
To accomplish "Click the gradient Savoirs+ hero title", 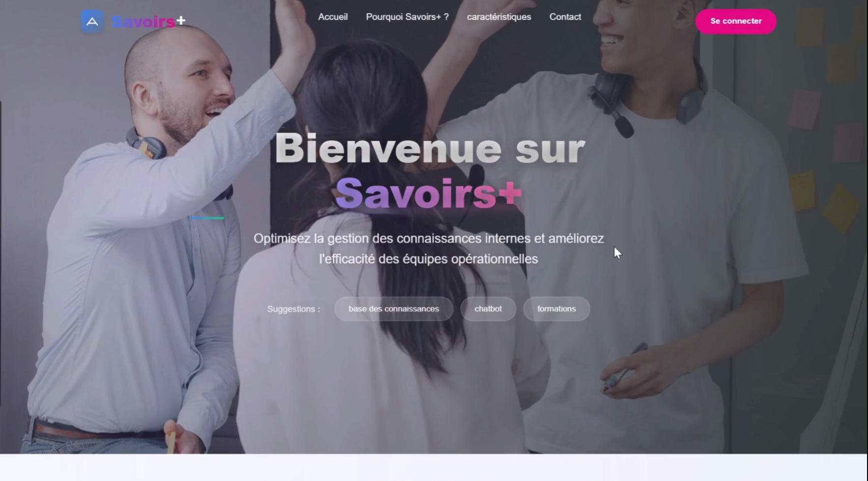I will point(428,193).
